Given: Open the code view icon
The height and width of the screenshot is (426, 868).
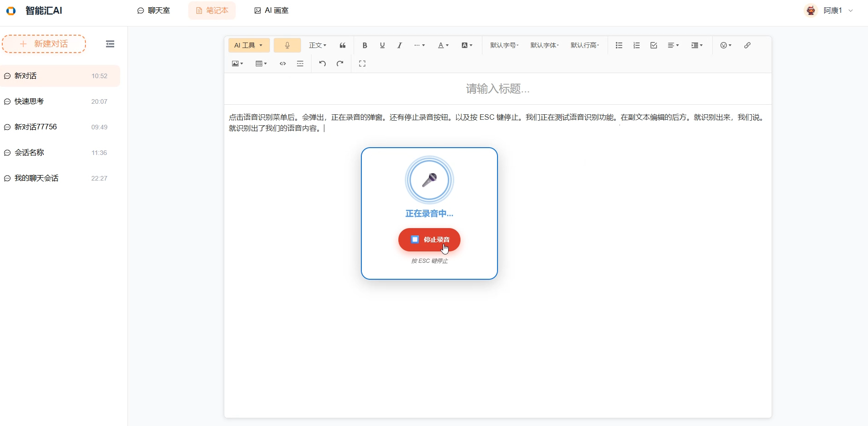Looking at the screenshot, I should pos(282,64).
